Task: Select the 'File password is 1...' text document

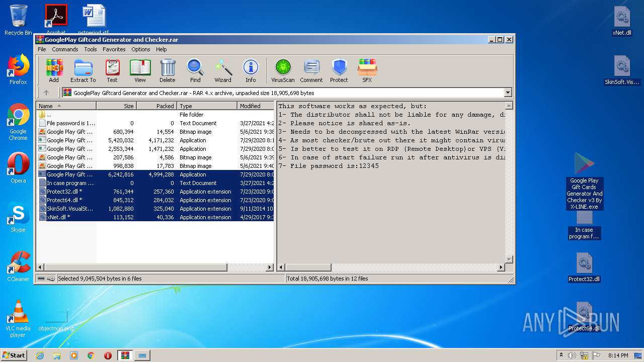Action: [x=155, y=123]
